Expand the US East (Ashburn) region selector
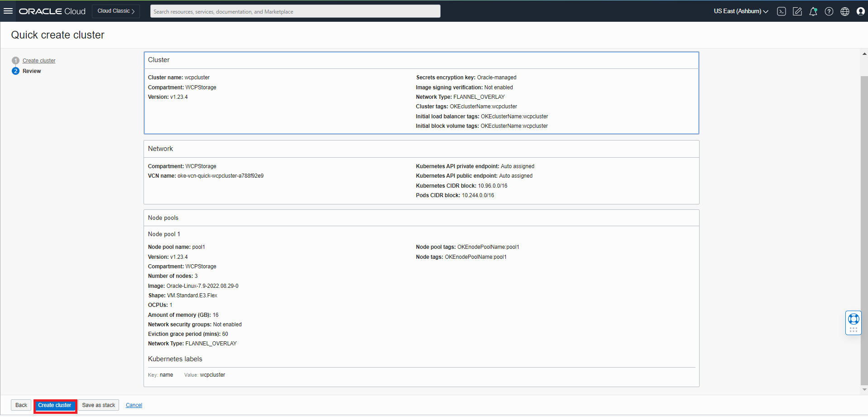Image resolution: width=868 pixels, height=417 pixels. point(741,11)
